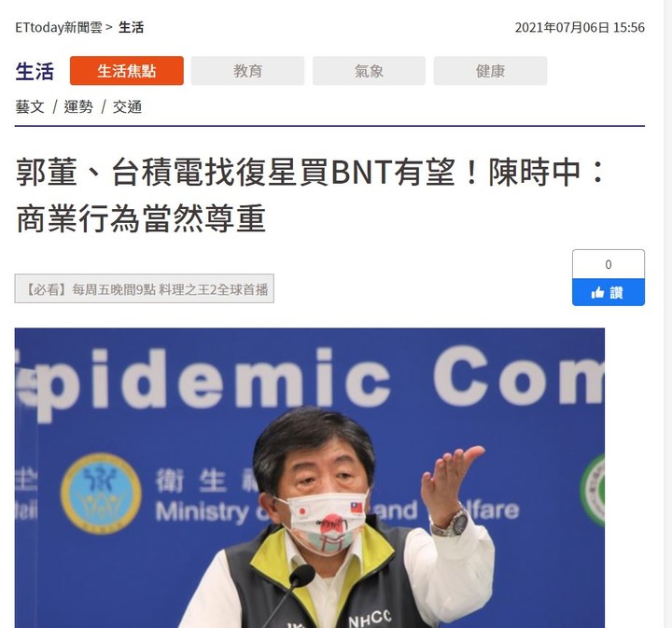The width and height of the screenshot is (672, 628).
Task: Open 生活 breadcrumb link at top
Action: pyautogui.click(x=132, y=27)
